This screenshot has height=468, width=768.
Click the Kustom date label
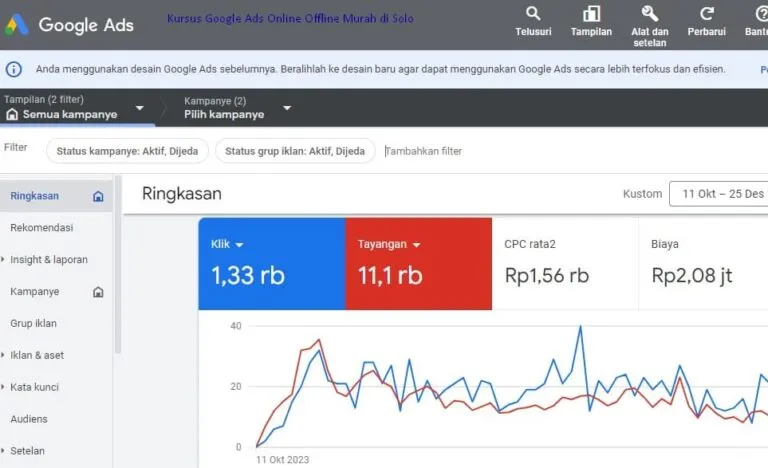click(642, 194)
